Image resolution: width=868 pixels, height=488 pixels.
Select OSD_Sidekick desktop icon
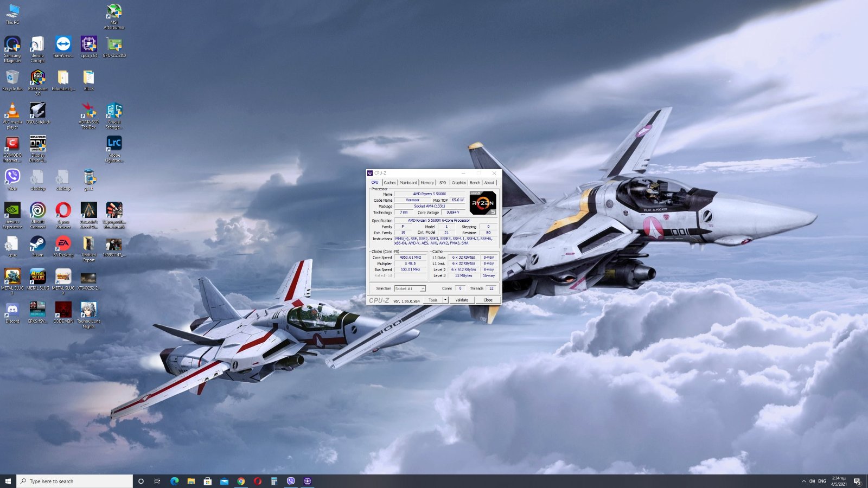point(37,113)
